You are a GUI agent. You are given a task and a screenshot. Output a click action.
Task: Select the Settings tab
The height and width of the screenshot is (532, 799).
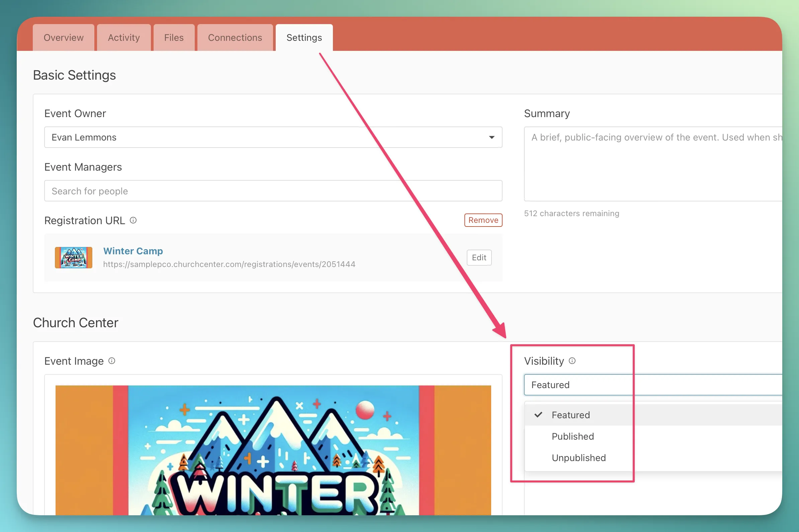click(x=304, y=37)
